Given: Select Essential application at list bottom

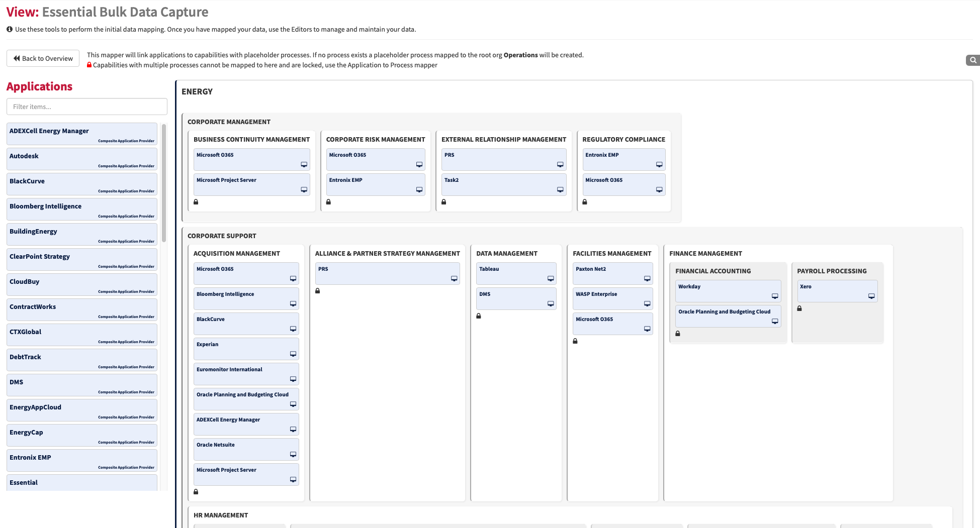Looking at the screenshot, I should coord(82,483).
